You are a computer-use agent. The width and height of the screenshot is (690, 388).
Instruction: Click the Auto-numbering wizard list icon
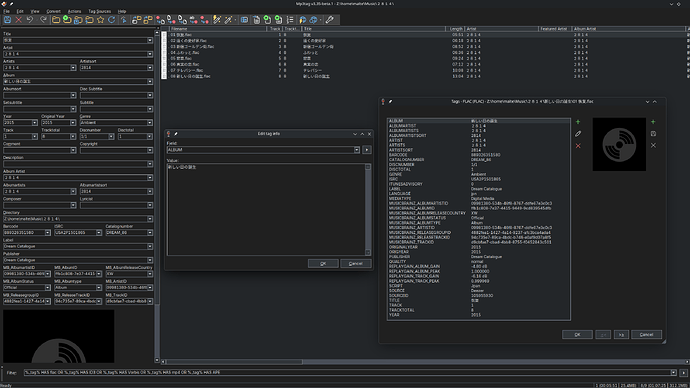click(290, 20)
